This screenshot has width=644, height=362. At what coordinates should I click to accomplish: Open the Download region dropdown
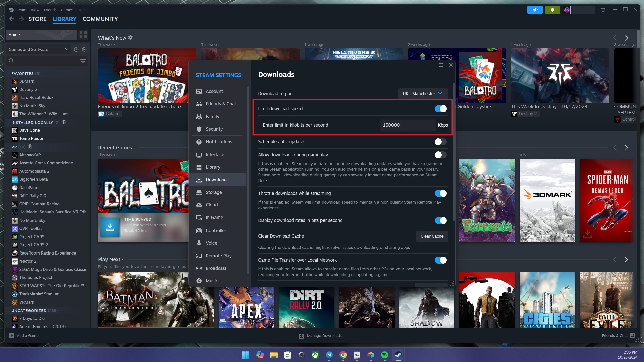point(423,94)
